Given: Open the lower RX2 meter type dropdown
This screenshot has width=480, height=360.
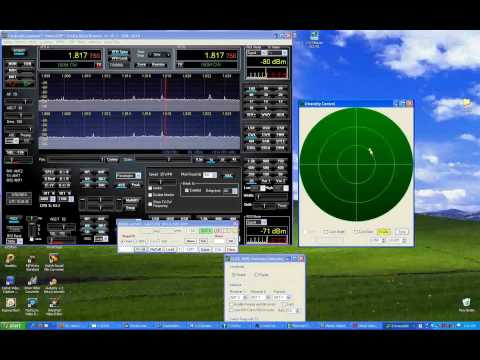Looking at the screenshot, I should coord(257,222).
